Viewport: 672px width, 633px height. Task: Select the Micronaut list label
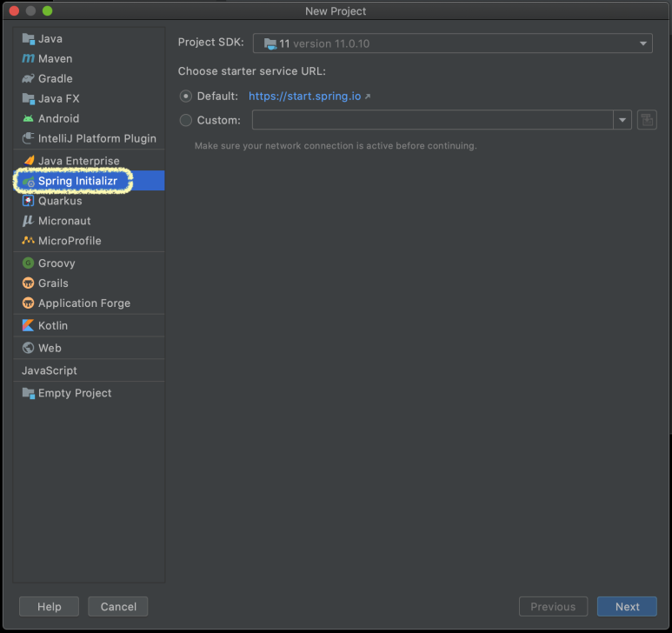click(64, 221)
